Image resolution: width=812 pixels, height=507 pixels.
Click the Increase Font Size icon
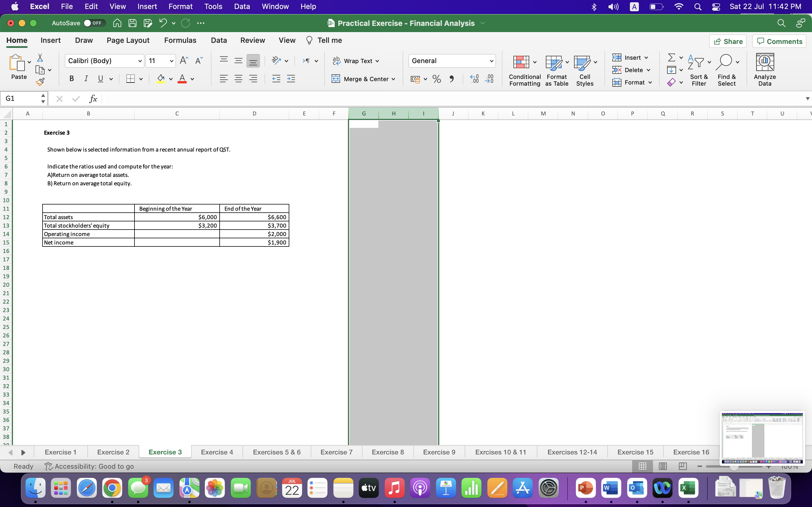pos(184,61)
